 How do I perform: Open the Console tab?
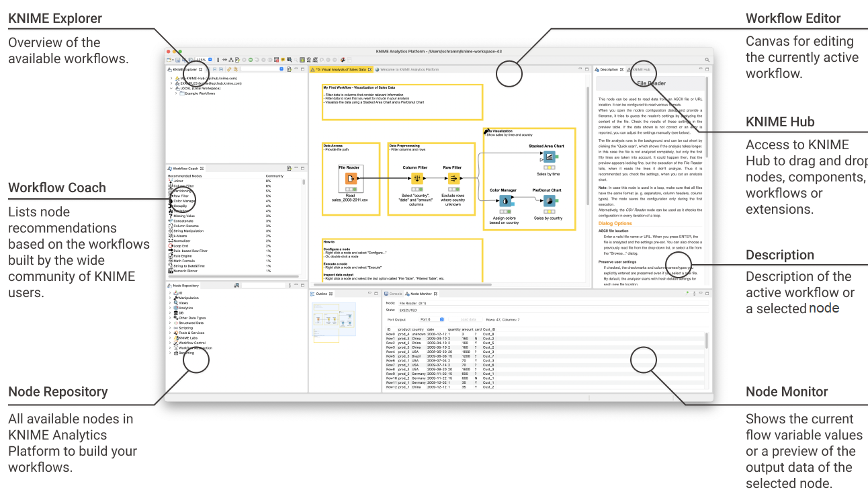pos(394,294)
